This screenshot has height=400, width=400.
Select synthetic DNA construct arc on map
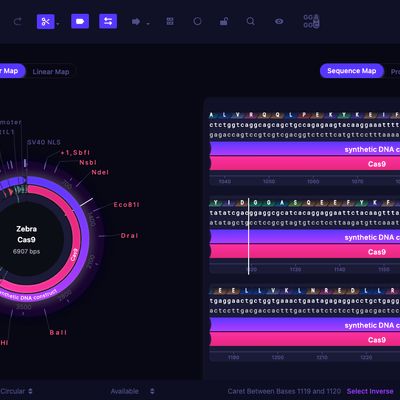point(29,295)
